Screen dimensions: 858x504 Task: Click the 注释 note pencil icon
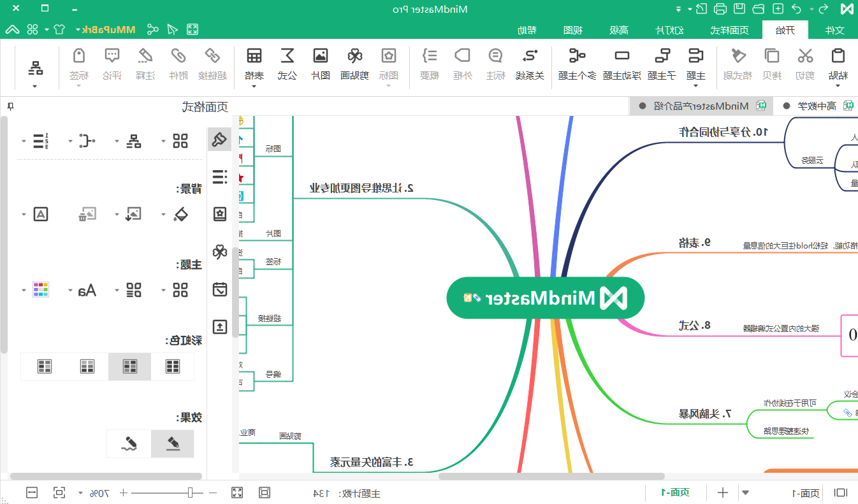[x=145, y=56]
